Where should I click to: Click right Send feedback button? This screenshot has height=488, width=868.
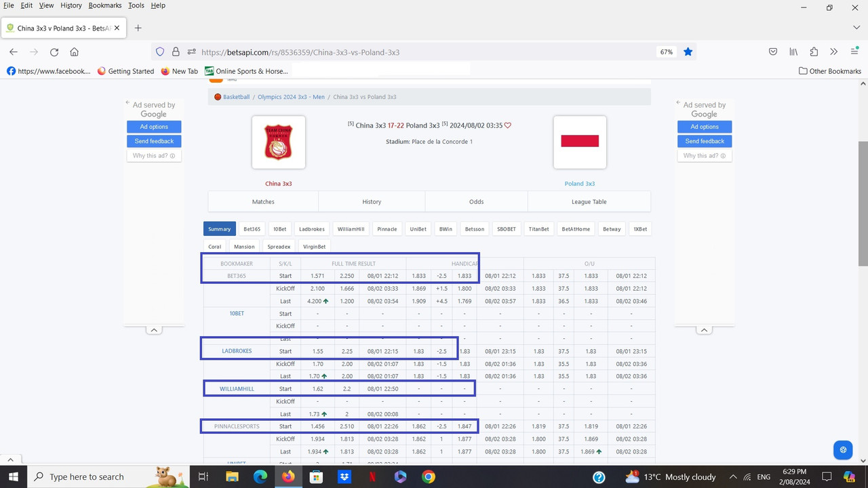coord(705,141)
